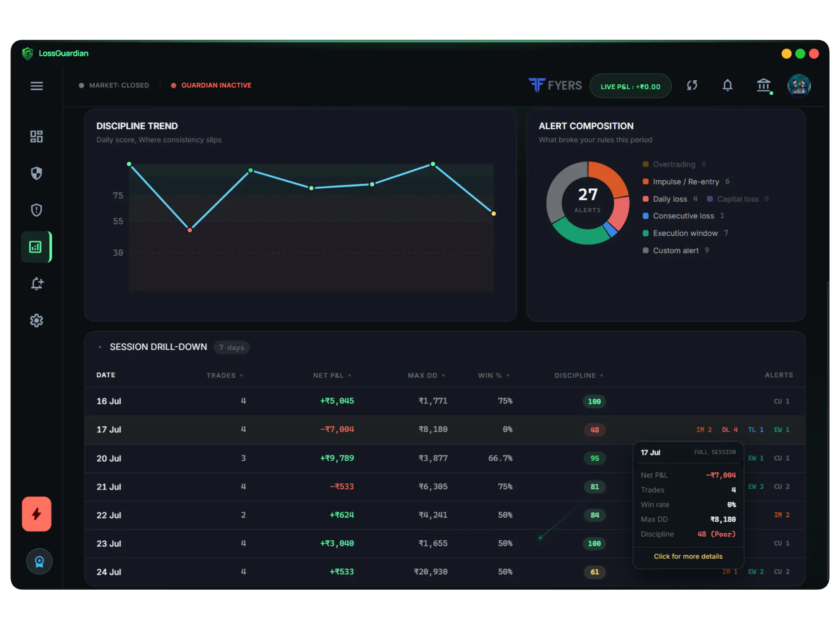Toggle Daily loss legend item

point(670,199)
